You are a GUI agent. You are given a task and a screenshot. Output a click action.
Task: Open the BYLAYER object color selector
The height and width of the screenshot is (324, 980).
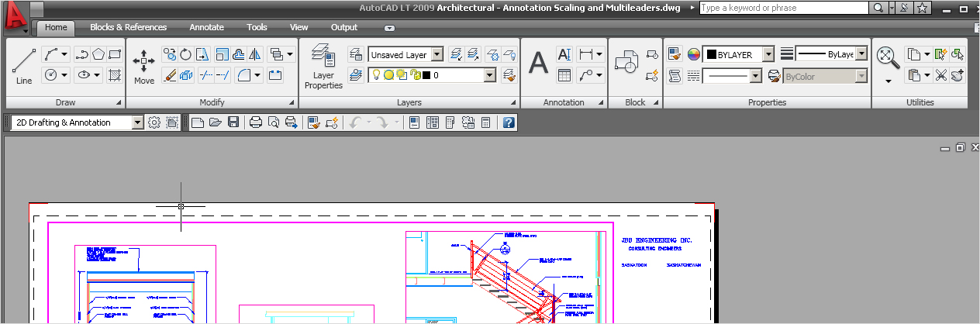click(x=768, y=55)
